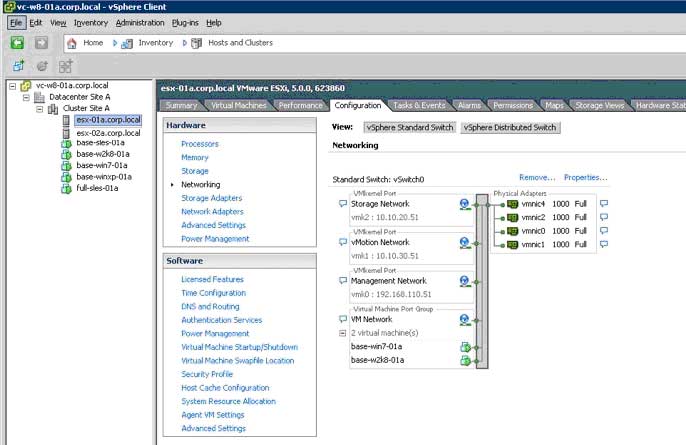This screenshot has height=445, width=686.
Task: Click the Storage Views tab
Action: [599, 105]
